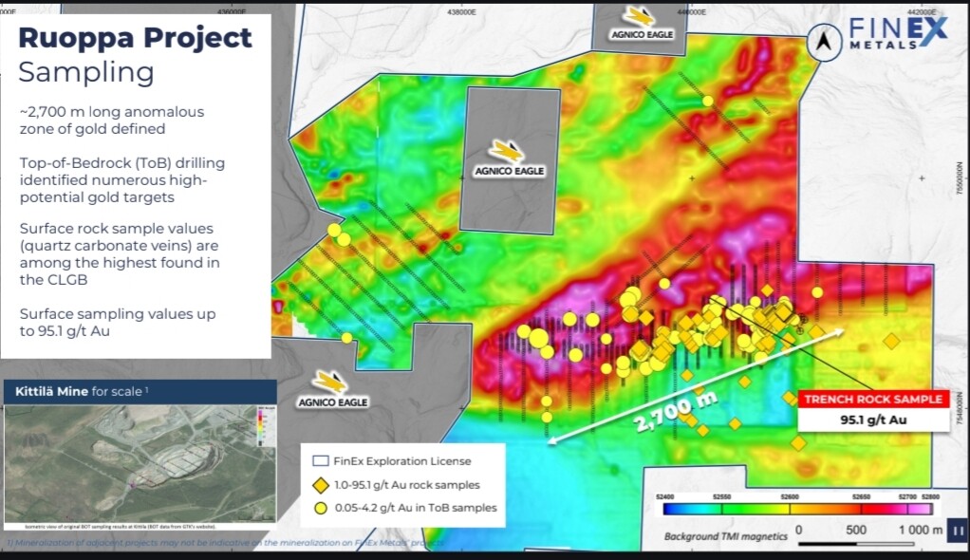This screenshot has width=970, height=560.
Task: Click the yellow circle ToB samples legend icon
Action: (321, 508)
